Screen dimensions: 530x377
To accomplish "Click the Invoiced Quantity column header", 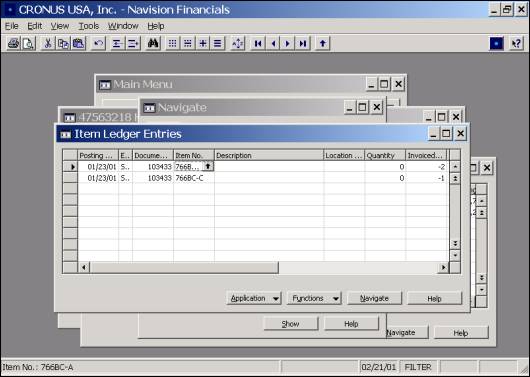I will pos(426,155).
